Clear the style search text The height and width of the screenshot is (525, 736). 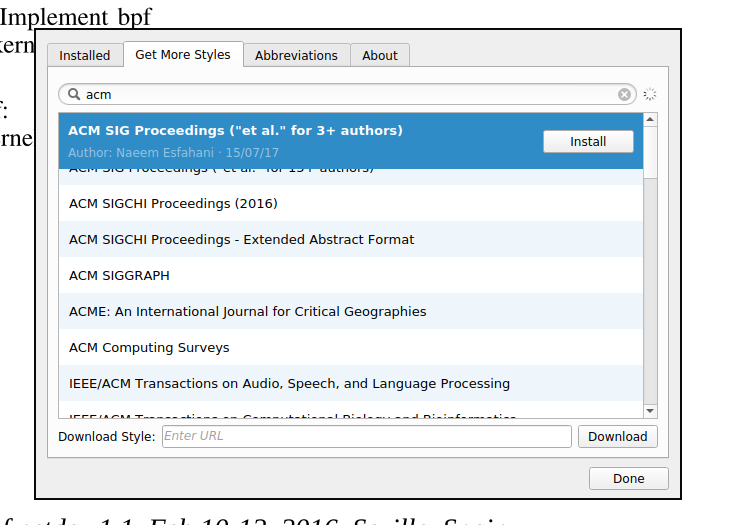tap(624, 94)
